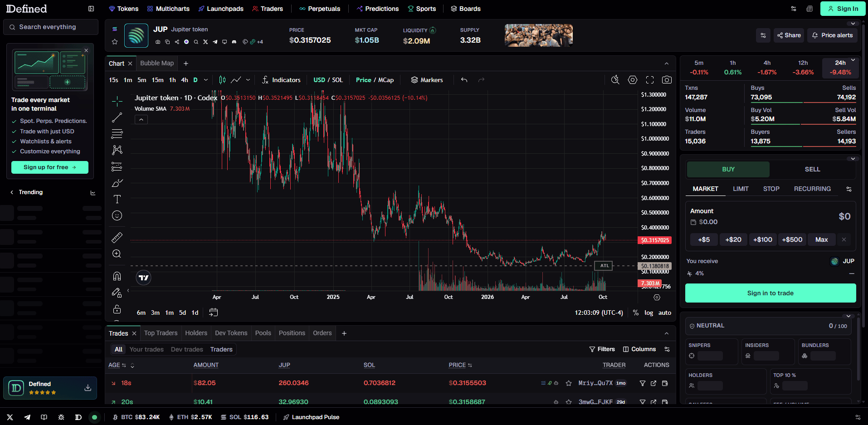Expand the timeframe interval dropdown
The image size is (868, 425).
206,80
